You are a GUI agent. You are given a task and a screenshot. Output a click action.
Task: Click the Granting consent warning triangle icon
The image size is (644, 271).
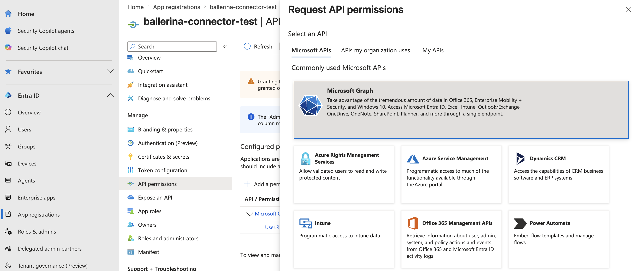click(x=251, y=81)
